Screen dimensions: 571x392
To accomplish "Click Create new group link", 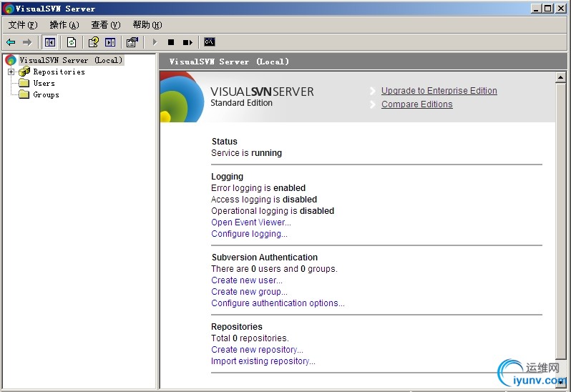I will [249, 292].
